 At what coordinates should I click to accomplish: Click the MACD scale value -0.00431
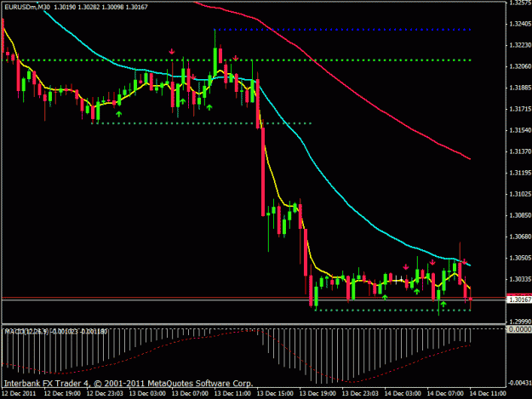[519, 383]
